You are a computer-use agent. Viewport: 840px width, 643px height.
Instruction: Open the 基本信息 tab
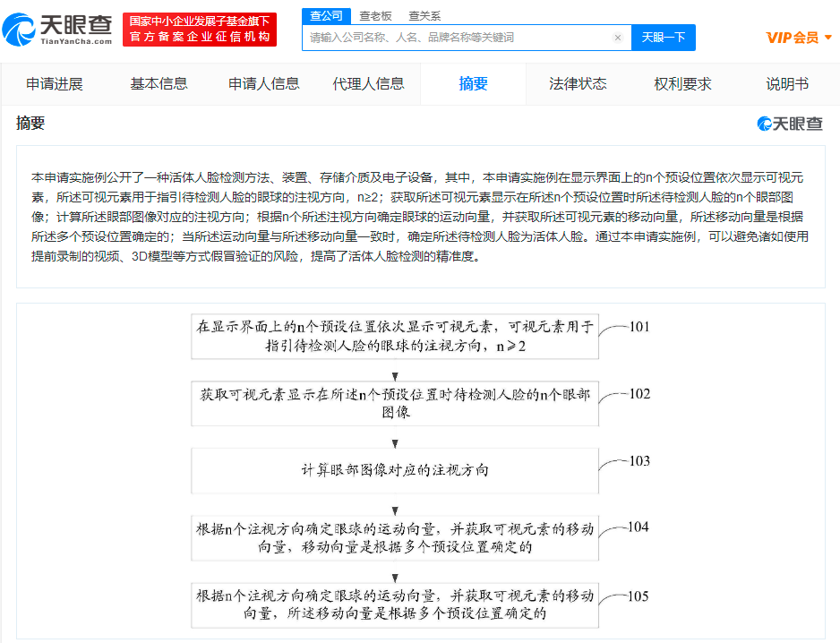pos(159,84)
